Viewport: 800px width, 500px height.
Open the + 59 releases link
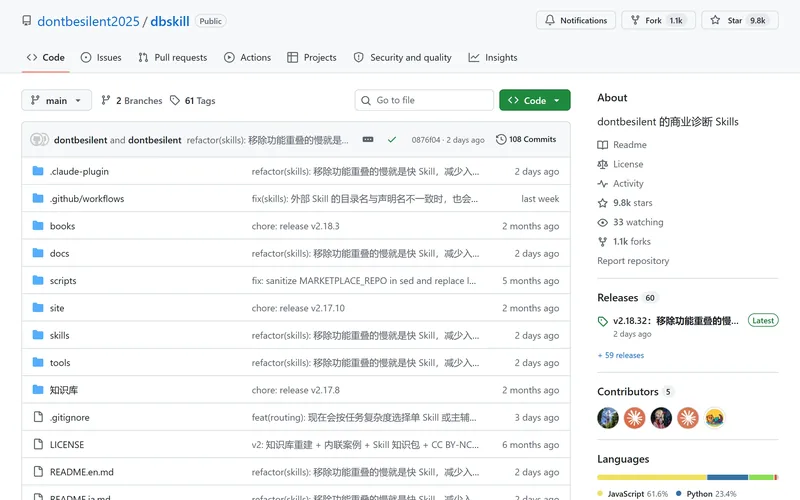click(621, 355)
